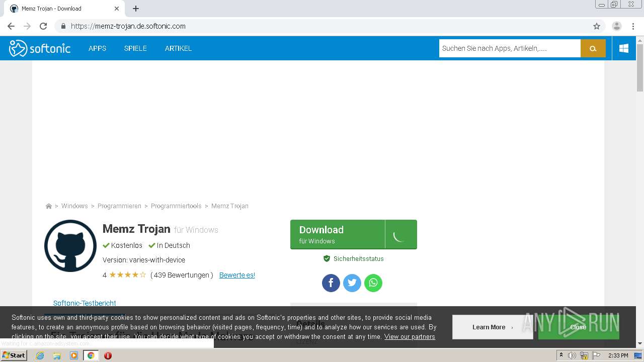Open the Sicherheitsstatus link
This screenshot has width=644, height=362.
coord(353,258)
